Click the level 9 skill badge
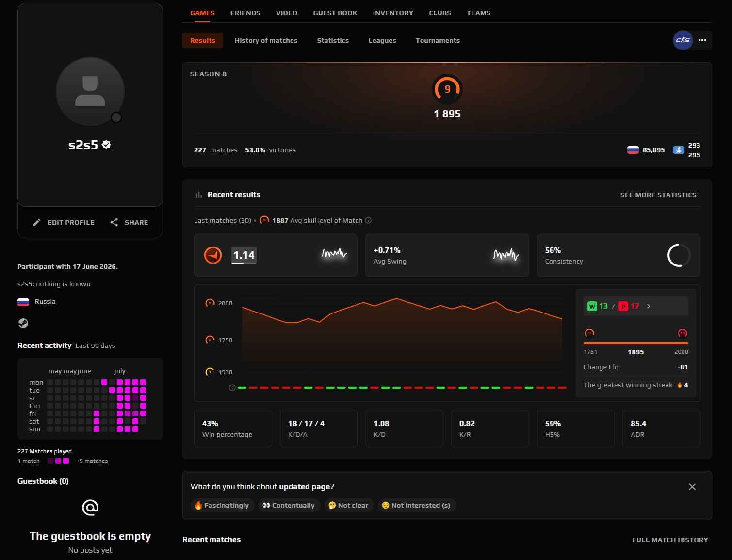732x560 pixels. tap(447, 89)
